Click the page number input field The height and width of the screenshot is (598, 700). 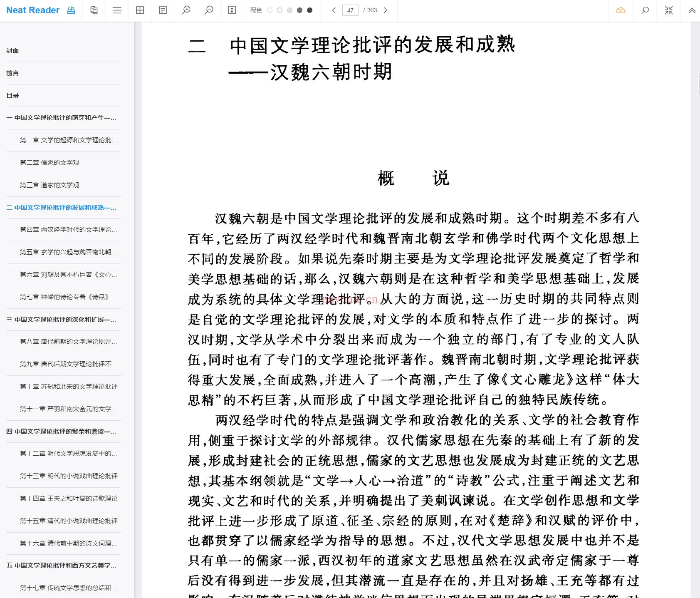pos(350,10)
